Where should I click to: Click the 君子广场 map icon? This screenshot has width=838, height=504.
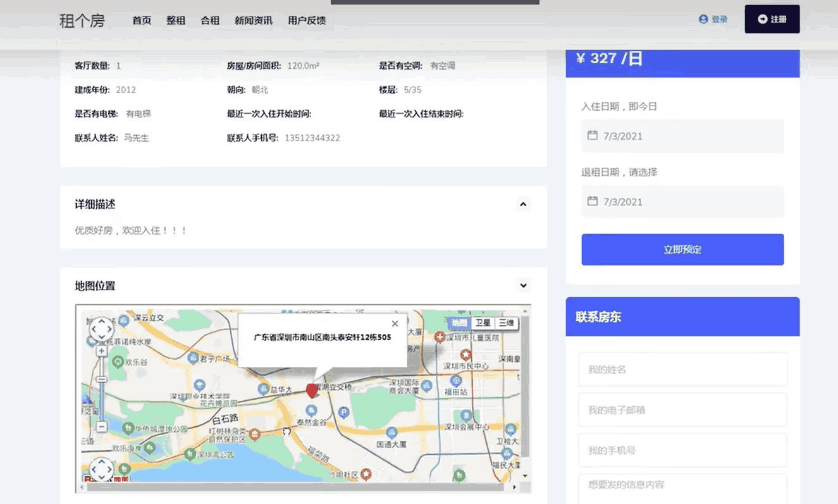194,359
